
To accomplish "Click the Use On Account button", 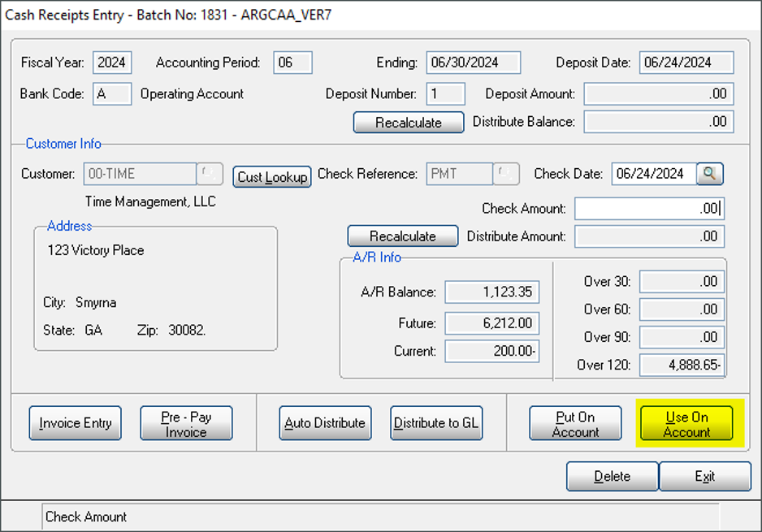I will pyautogui.click(x=686, y=423).
